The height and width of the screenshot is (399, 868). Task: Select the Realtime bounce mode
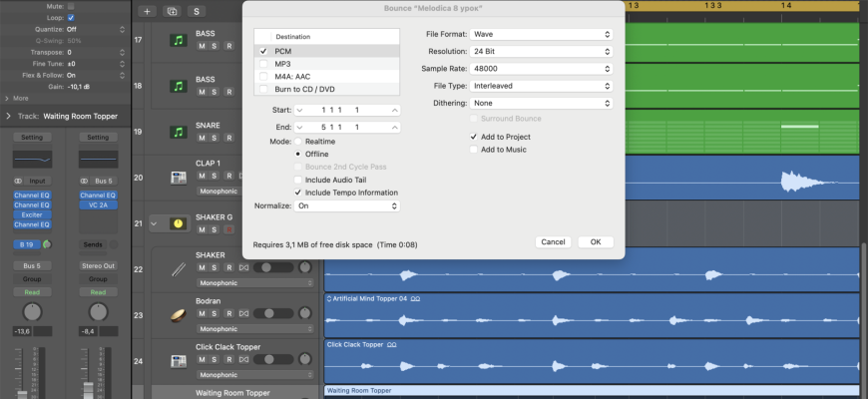[298, 142]
